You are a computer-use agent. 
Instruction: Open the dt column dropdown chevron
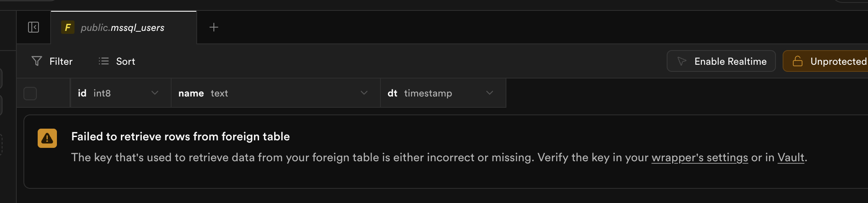490,93
